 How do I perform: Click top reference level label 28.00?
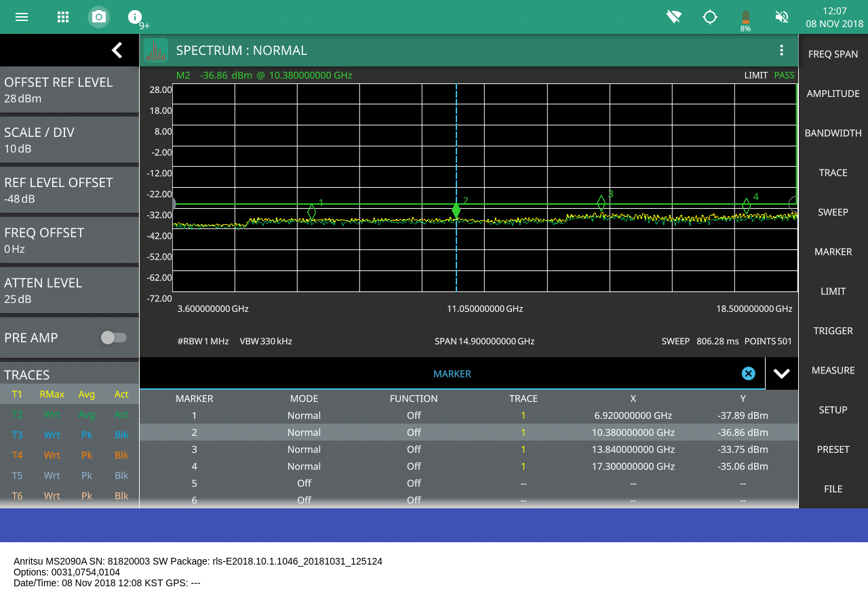pos(161,89)
